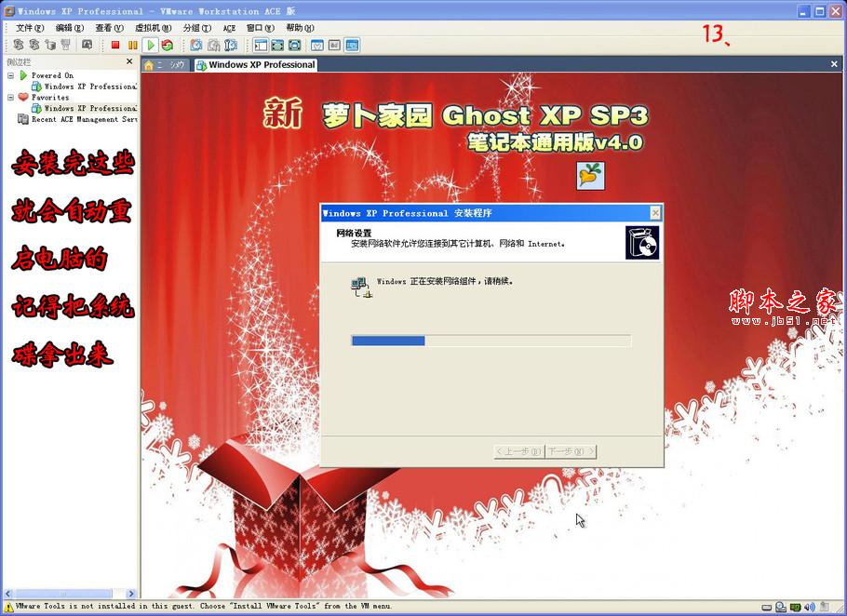
Task: Click the sound speaker icon in status bar
Action: (x=810, y=608)
